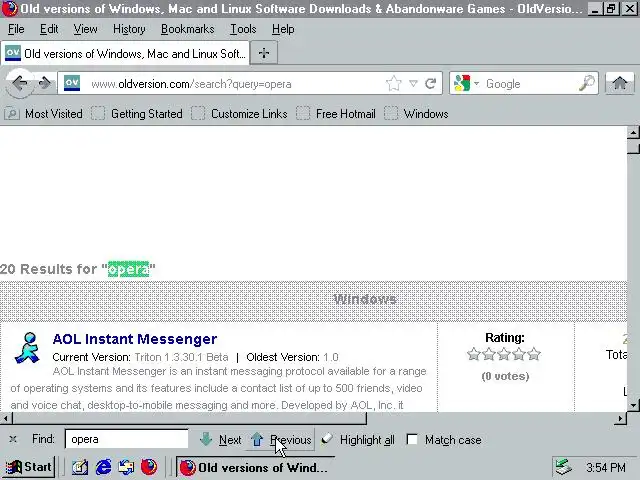
Task: Launch Firefox from the quick launch bar
Action: pos(149,467)
